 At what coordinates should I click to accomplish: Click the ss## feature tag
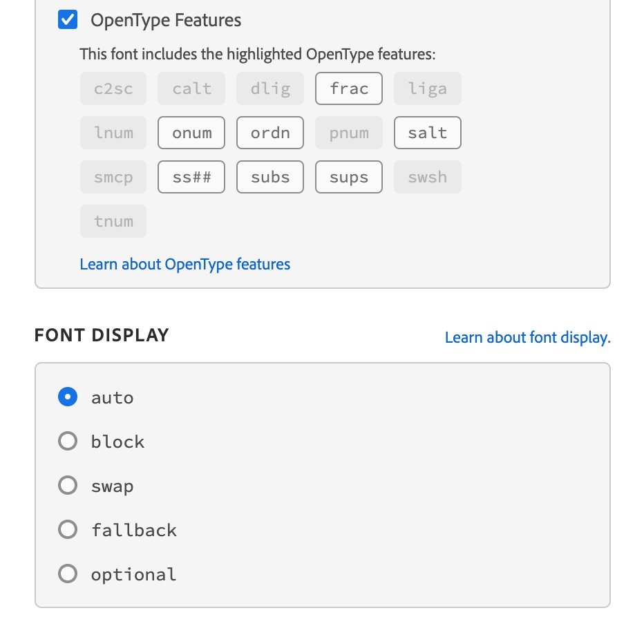191,177
